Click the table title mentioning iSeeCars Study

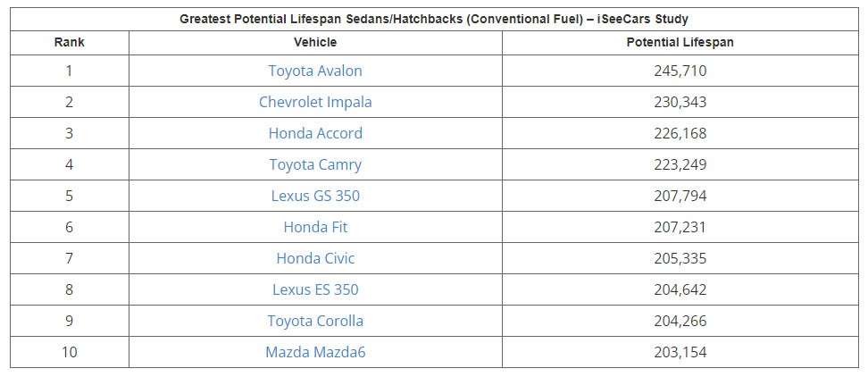pyautogui.click(x=434, y=18)
